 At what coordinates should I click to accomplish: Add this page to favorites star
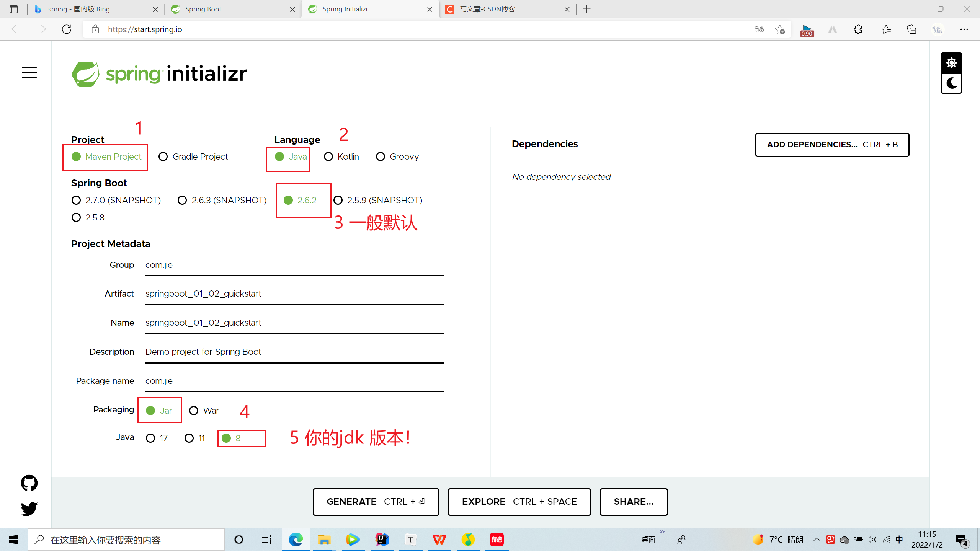780,29
